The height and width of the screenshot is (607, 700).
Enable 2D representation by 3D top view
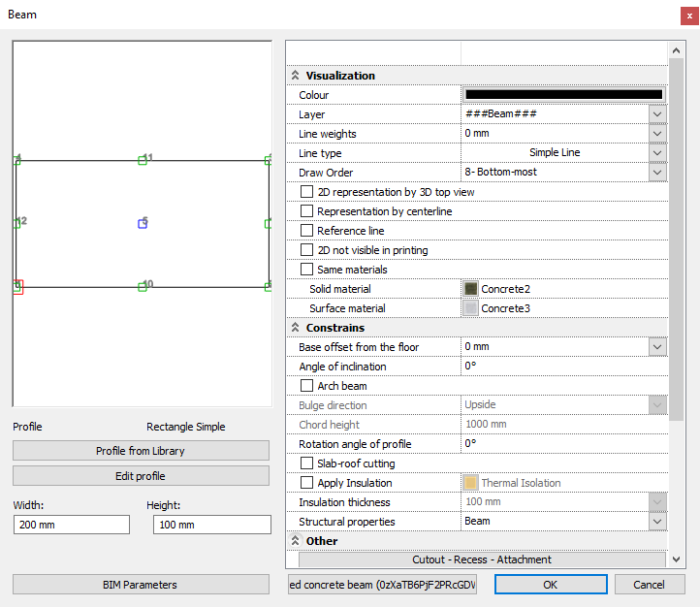306,192
